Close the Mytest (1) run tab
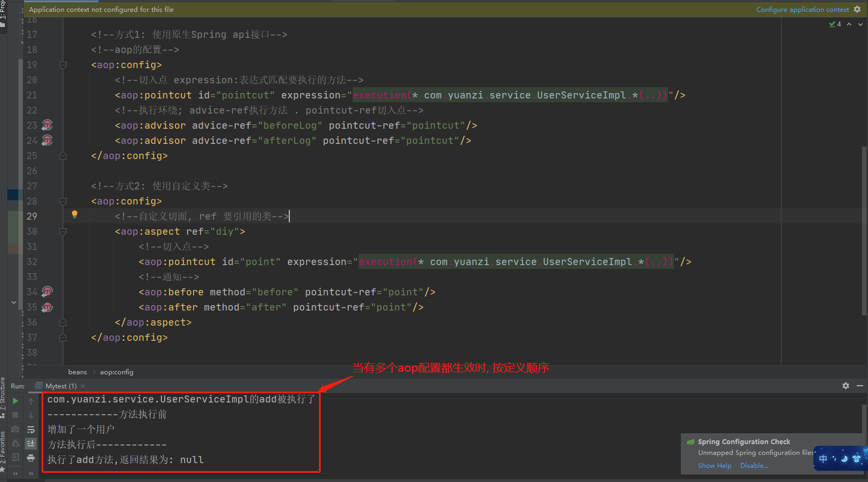 83,386
